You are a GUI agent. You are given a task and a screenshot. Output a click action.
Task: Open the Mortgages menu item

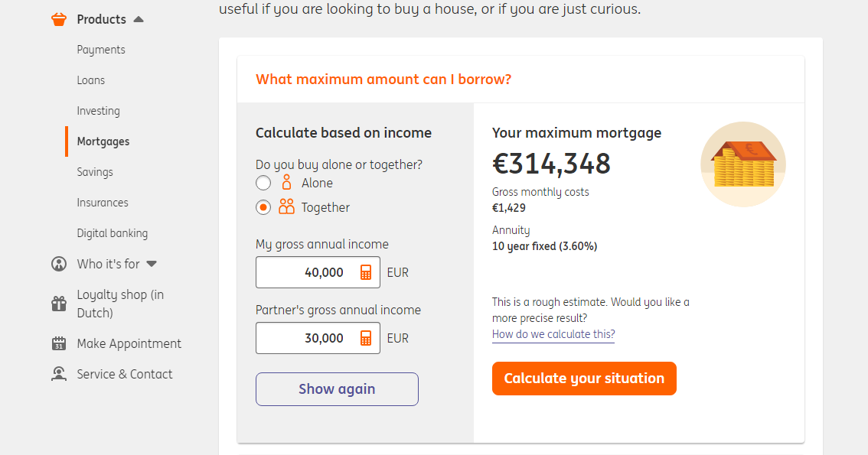[x=103, y=141]
